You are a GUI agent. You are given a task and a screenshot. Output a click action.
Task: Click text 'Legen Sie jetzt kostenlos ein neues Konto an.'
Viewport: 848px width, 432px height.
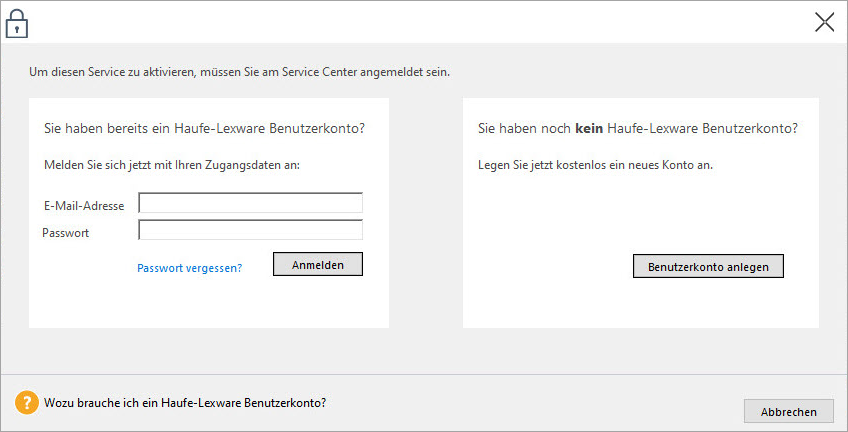[595, 165]
